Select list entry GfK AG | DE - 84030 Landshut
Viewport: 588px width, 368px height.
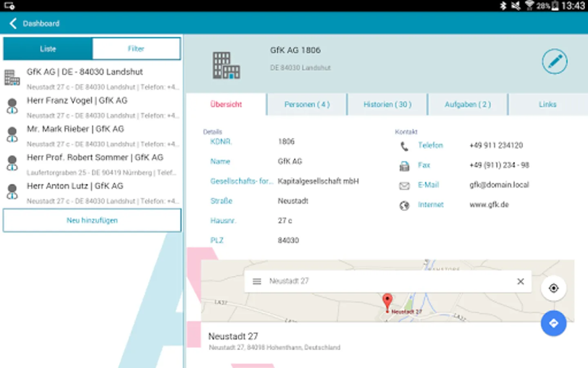click(x=92, y=79)
